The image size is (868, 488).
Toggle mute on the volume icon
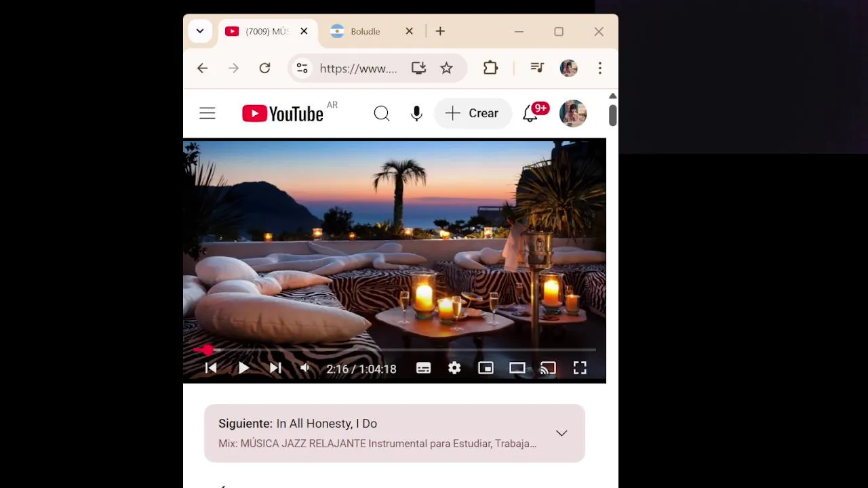point(306,368)
